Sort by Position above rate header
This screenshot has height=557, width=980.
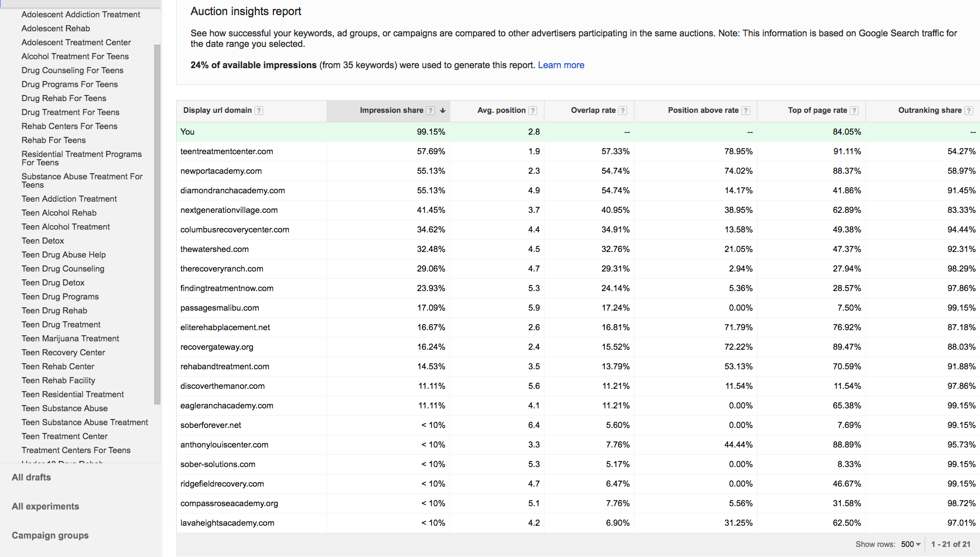tap(703, 110)
